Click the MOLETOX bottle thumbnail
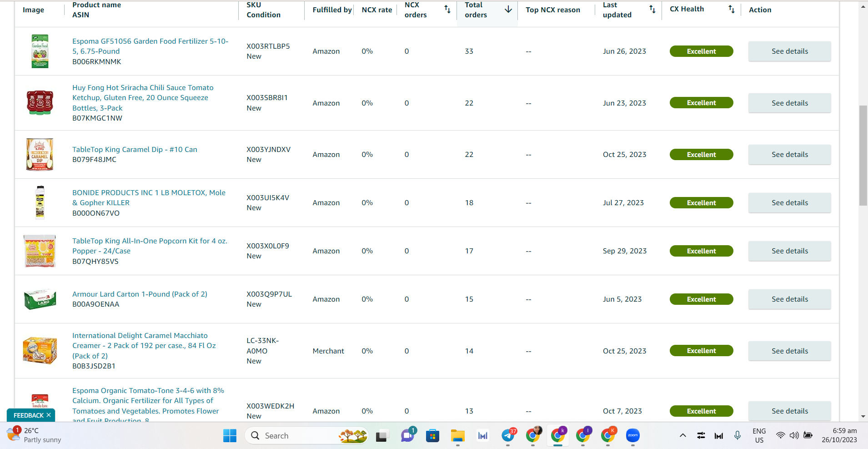The width and height of the screenshot is (868, 449). point(40,202)
